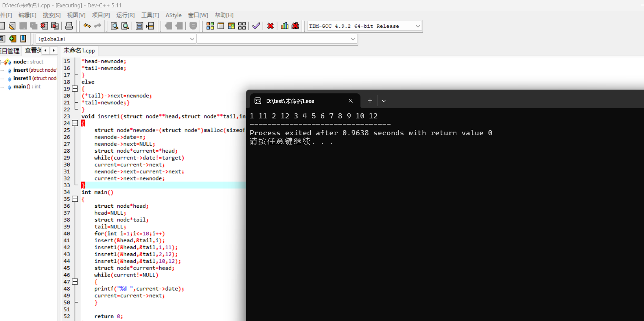Select main() : int in class tree
The height and width of the screenshot is (321, 644).
tap(27, 87)
